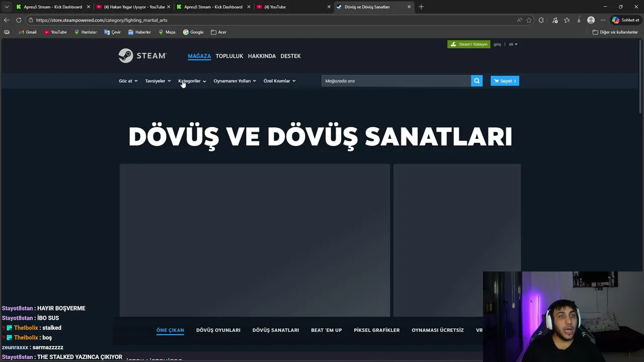Click the Steam'i Yükleyin install button

tap(468, 44)
